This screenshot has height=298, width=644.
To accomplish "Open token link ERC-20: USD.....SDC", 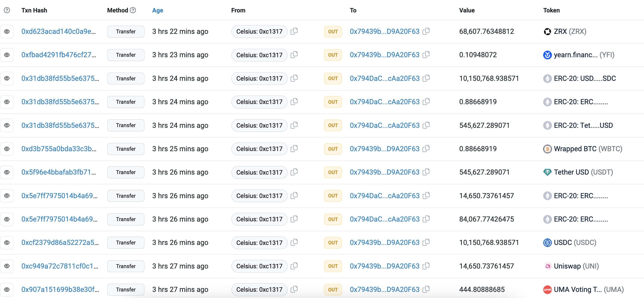I will click(x=585, y=78).
